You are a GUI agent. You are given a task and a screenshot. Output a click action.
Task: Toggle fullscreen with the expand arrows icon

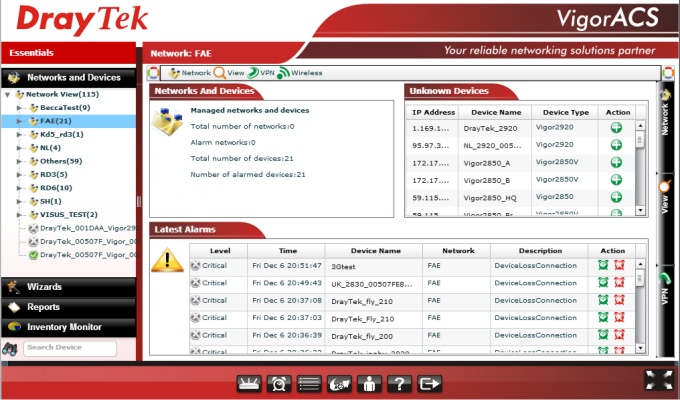(659, 380)
